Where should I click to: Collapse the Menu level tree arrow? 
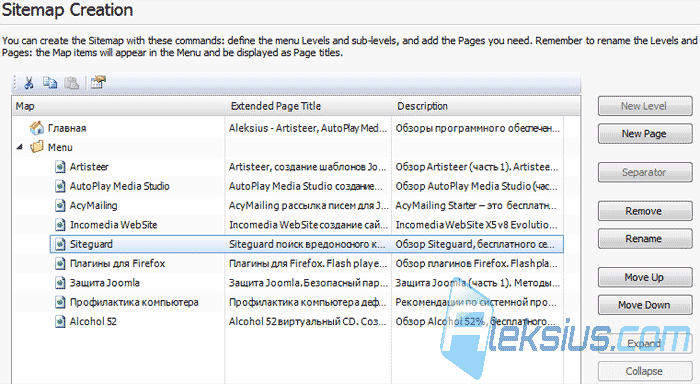point(19,147)
